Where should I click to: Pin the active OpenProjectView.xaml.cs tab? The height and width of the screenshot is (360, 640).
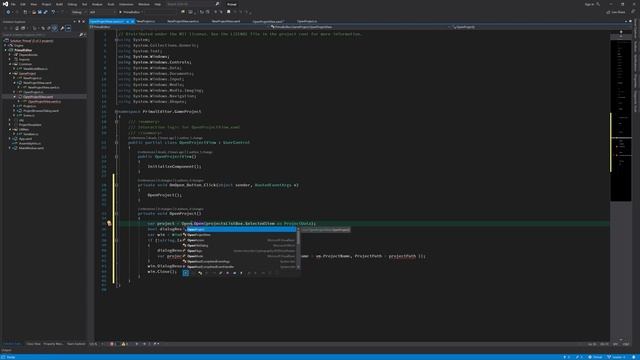point(127,21)
